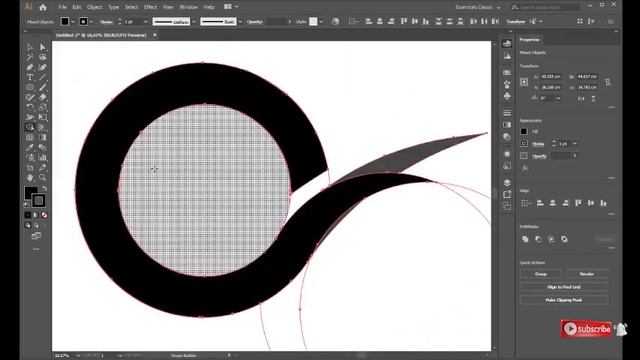Select the Gradient tool
The image size is (640, 360).
click(x=42, y=138)
